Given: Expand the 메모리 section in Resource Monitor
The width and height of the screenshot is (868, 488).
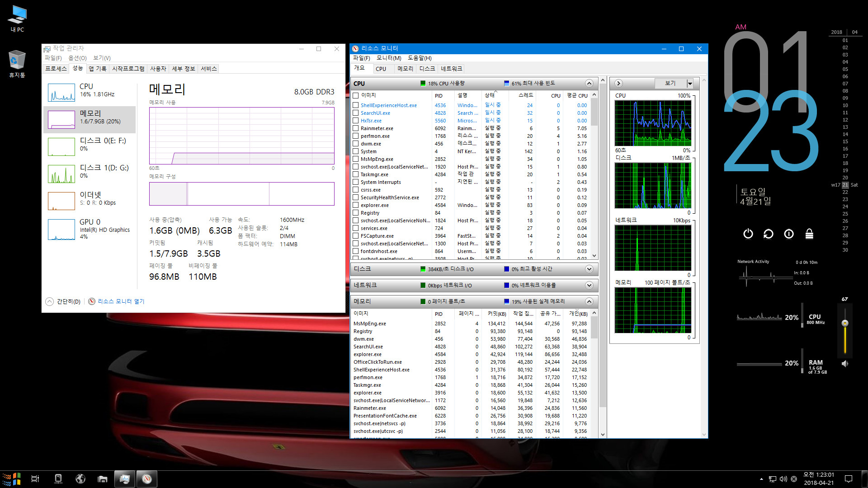Looking at the screenshot, I should click(x=589, y=301).
